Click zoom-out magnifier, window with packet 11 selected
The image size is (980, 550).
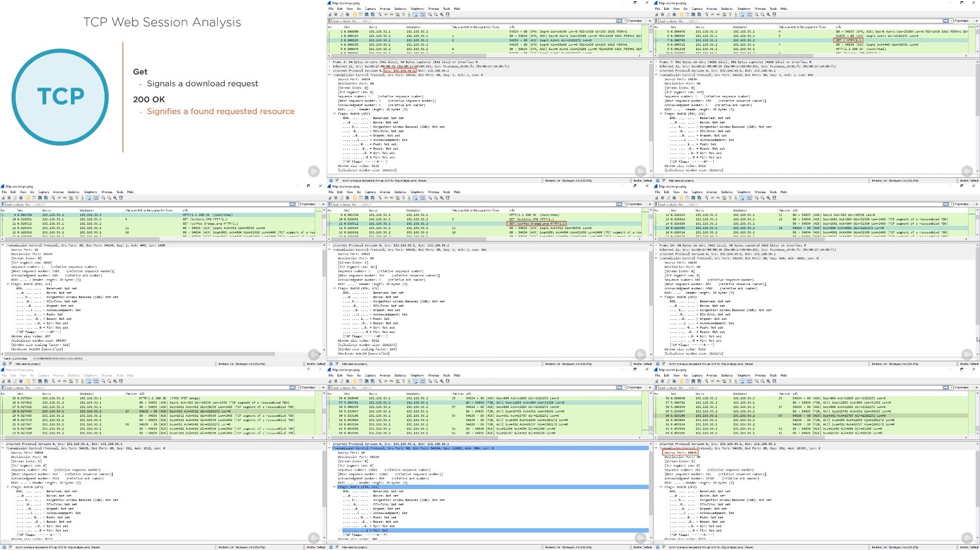point(436,197)
